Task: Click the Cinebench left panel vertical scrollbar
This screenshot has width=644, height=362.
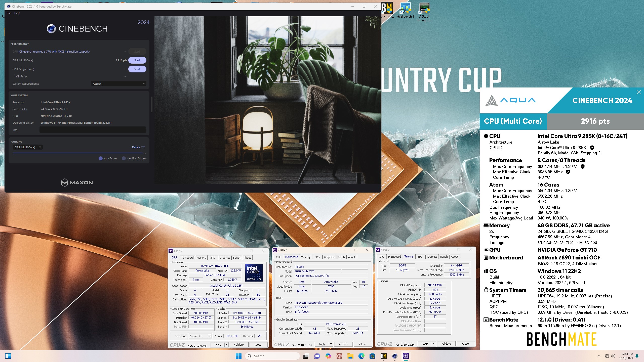Action: coord(152,104)
